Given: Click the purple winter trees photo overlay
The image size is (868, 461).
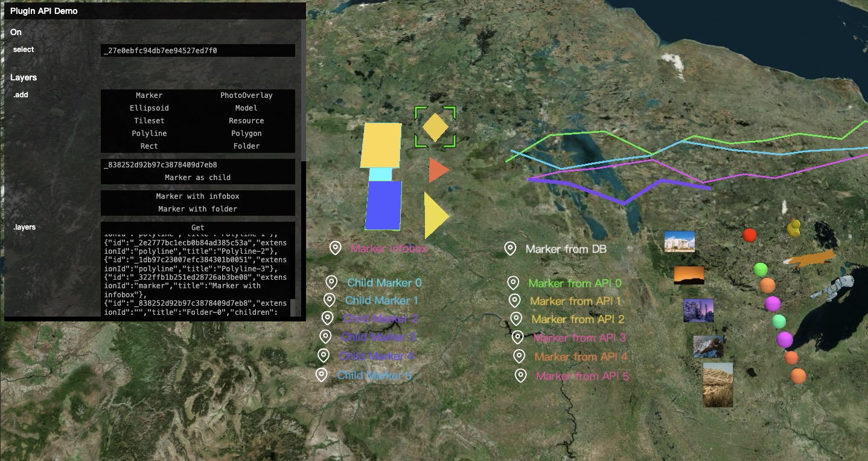Looking at the screenshot, I should (698, 310).
